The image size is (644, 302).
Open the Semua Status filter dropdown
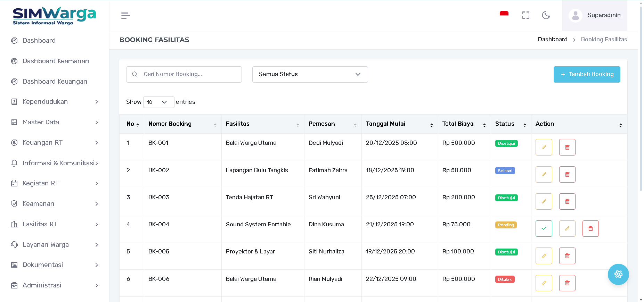[x=310, y=74]
